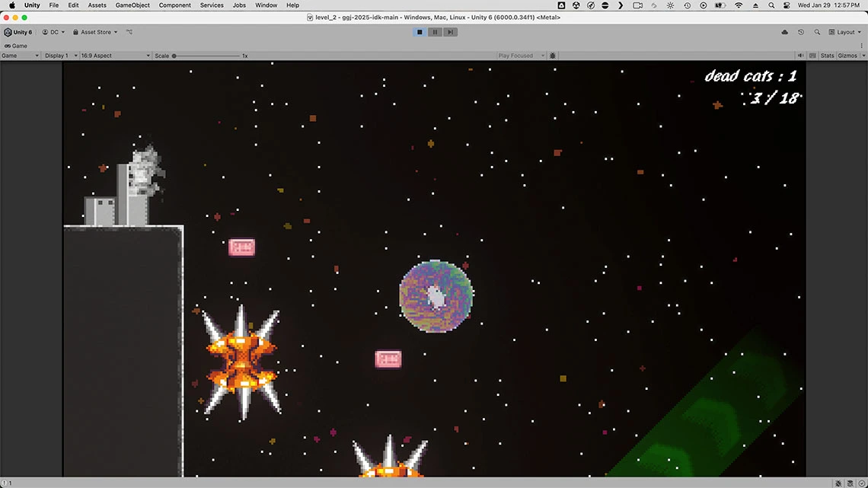The image size is (868, 488).
Task: Click the Scale slider track
Action: [206, 56]
